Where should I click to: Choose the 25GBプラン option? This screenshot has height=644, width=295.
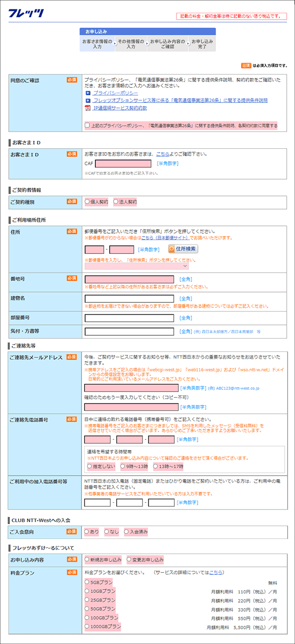coord(88,600)
